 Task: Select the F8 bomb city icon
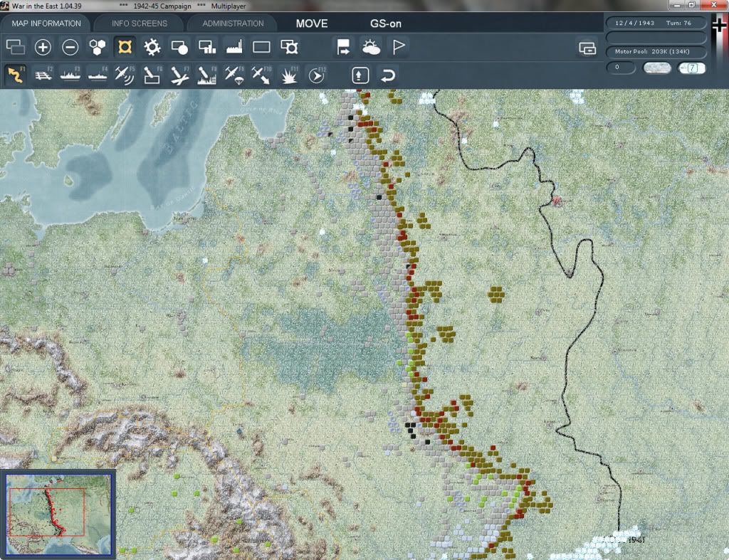coord(207,75)
